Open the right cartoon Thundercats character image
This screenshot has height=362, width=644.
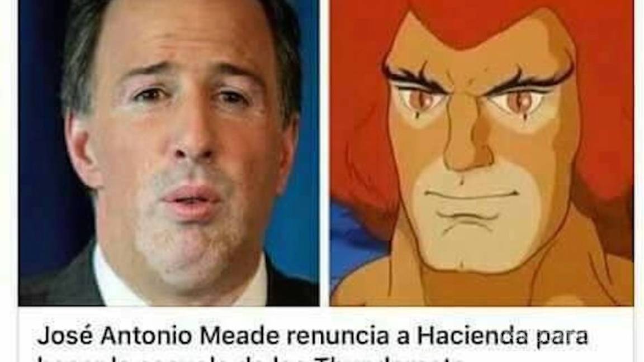(x=481, y=153)
